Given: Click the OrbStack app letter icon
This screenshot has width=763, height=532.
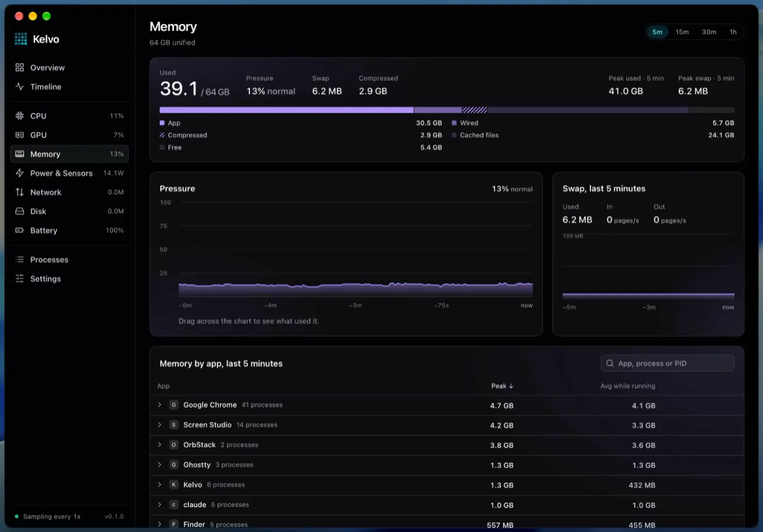Looking at the screenshot, I should pyautogui.click(x=173, y=445).
